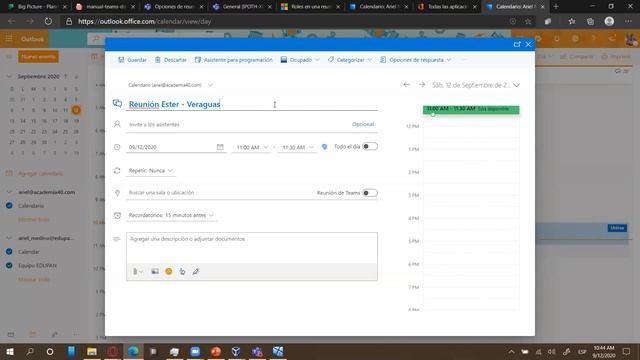Open the Ocupado status dropdown
Image resolution: width=640 pixels, height=360 pixels.
(300, 60)
